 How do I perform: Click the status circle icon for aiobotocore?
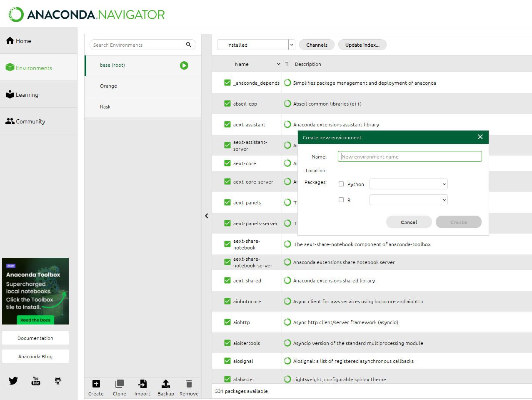pyautogui.click(x=287, y=301)
